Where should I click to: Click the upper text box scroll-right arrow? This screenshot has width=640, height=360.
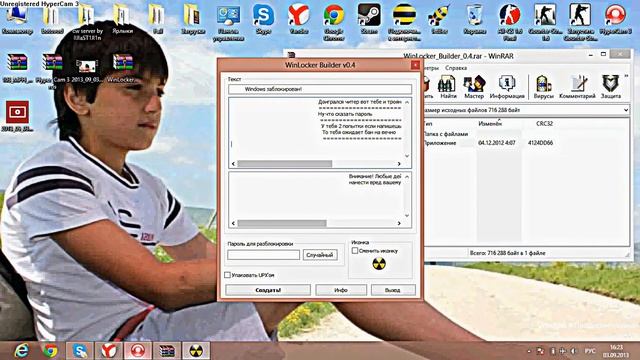click(x=399, y=164)
